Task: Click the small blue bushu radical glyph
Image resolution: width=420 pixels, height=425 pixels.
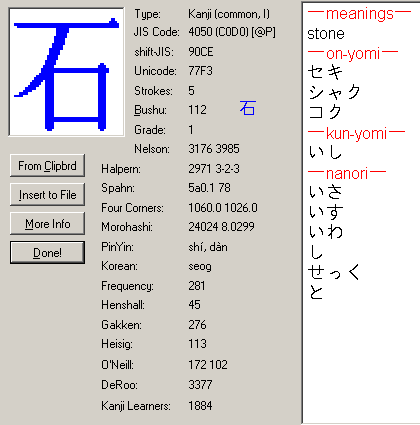Action: (x=248, y=108)
